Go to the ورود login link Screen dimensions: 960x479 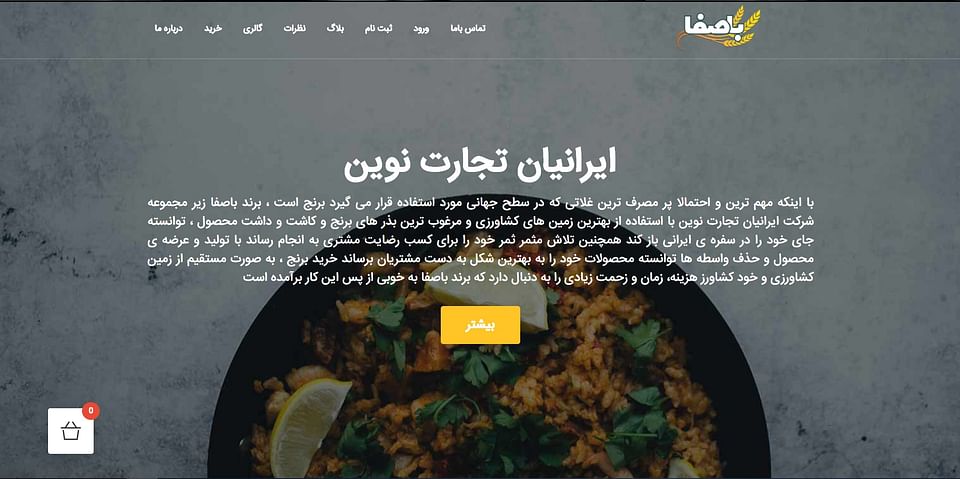(421, 29)
